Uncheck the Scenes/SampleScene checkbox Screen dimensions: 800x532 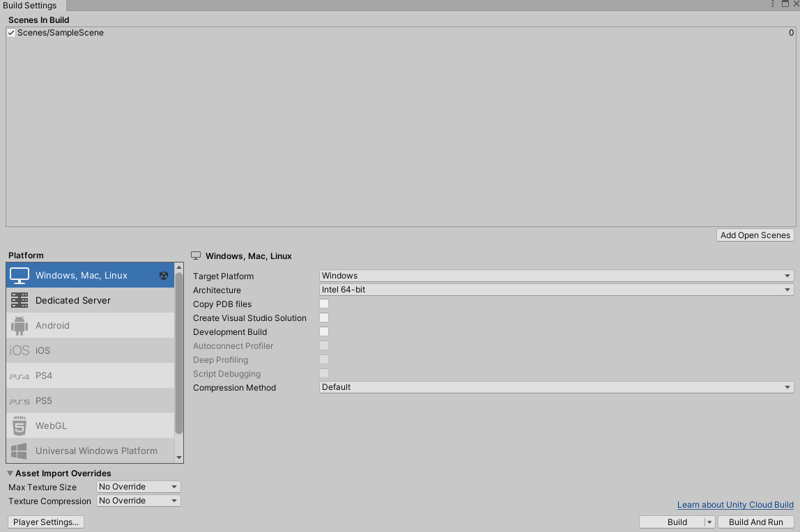(x=11, y=33)
